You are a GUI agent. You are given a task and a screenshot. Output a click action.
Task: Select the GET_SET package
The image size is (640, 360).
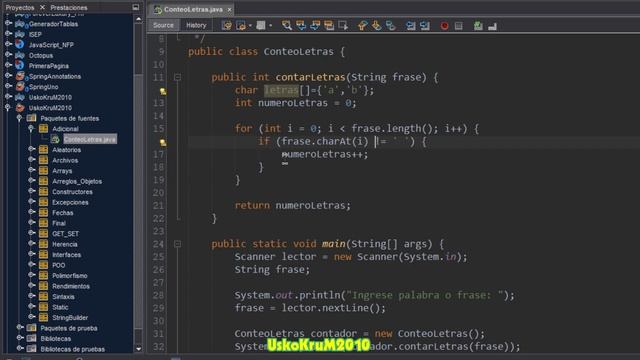click(65, 233)
